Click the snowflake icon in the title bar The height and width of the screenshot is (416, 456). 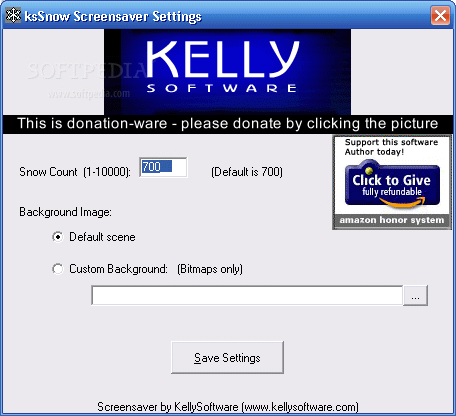tap(13, 16)
